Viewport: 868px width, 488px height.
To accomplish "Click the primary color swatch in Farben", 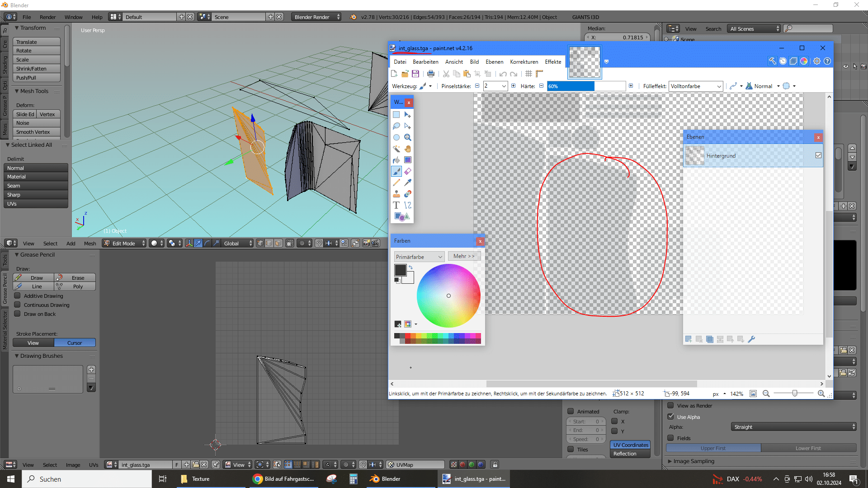I will coord(400,270).
